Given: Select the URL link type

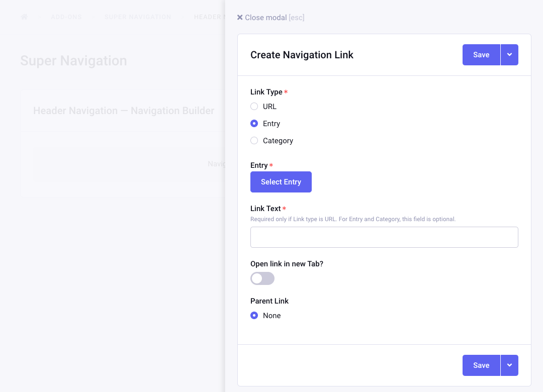Looking at the screenshot, I should (x=254, y=107).
